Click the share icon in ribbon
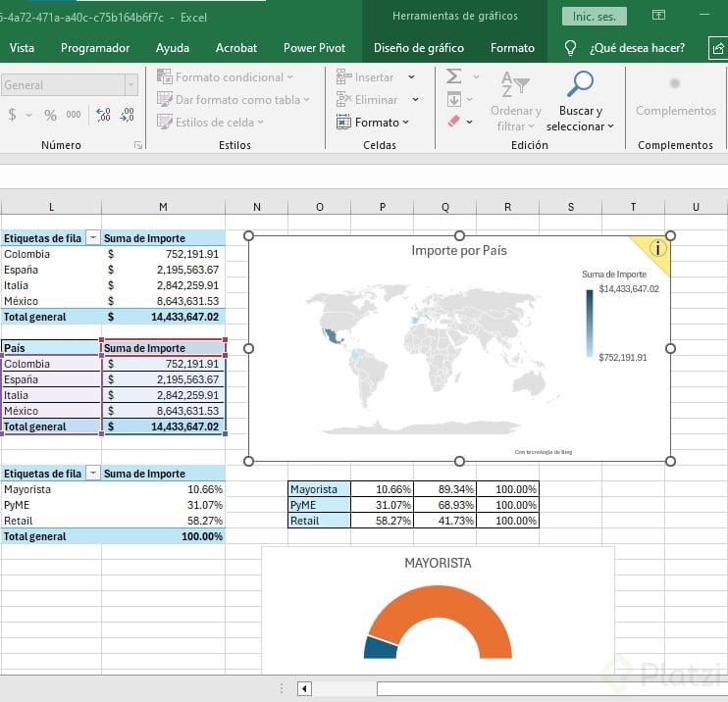 click(717, 48)
